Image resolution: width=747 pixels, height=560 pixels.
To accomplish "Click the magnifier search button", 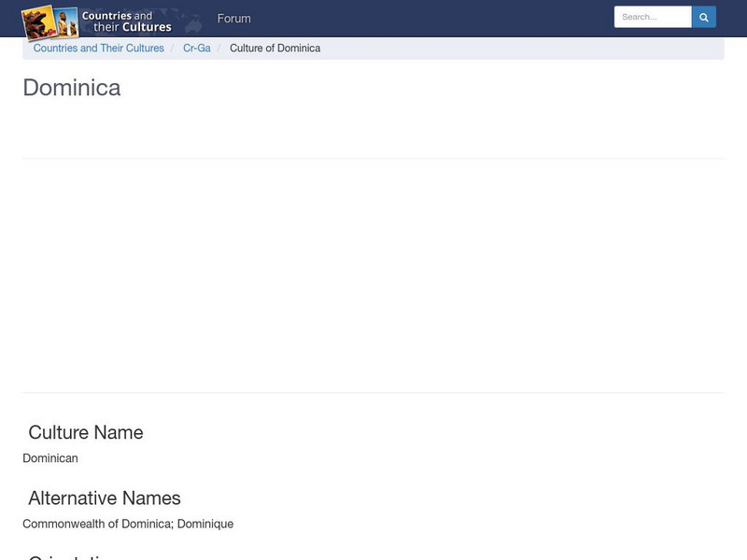I will [x=704, y=17].
